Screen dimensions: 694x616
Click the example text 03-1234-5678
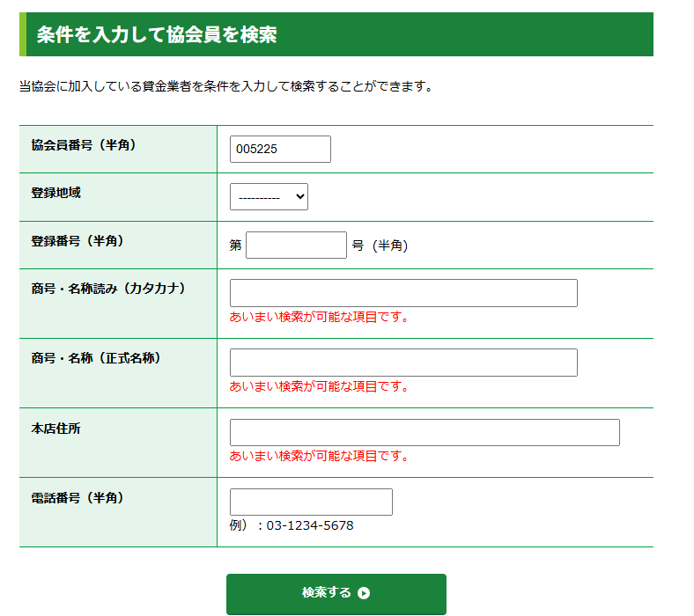[310, 525]
